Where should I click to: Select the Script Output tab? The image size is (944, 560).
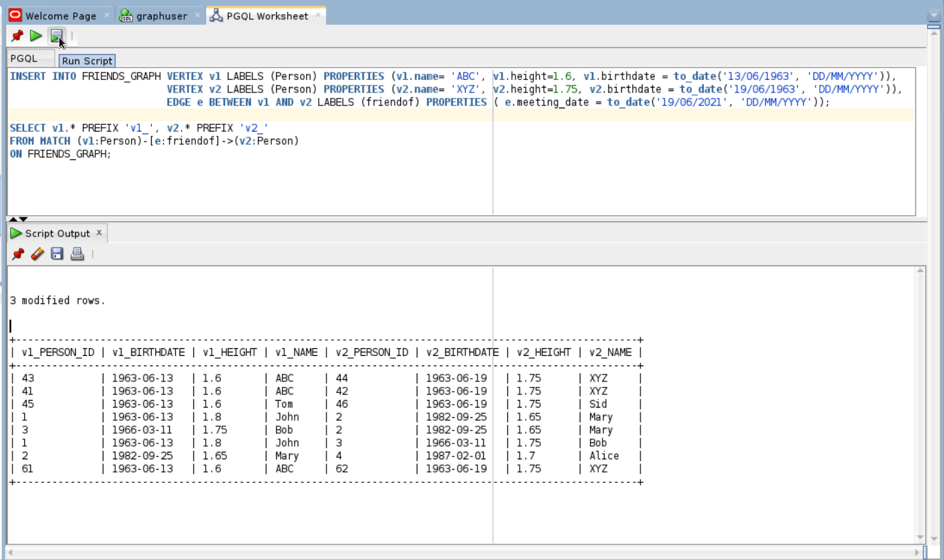[x=57, y=234]
